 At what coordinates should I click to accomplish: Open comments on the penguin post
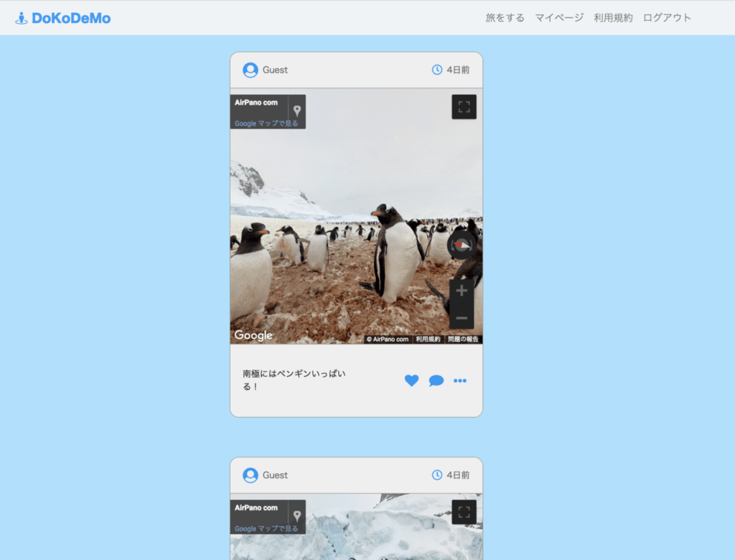point(436,381)
